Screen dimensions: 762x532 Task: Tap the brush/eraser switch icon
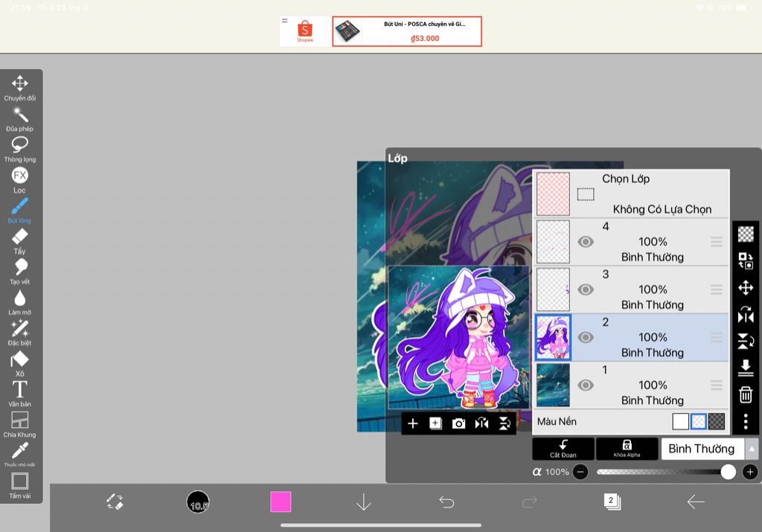point(115,501)
